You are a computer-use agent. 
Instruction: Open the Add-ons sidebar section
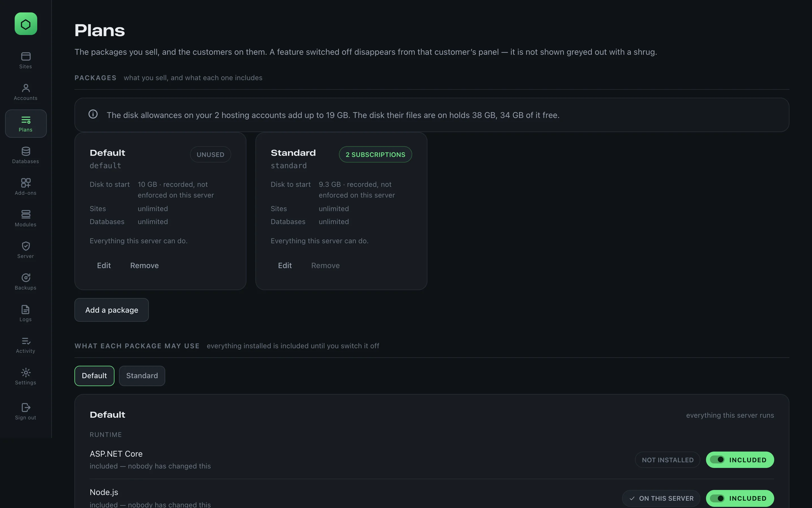(26, 187)
